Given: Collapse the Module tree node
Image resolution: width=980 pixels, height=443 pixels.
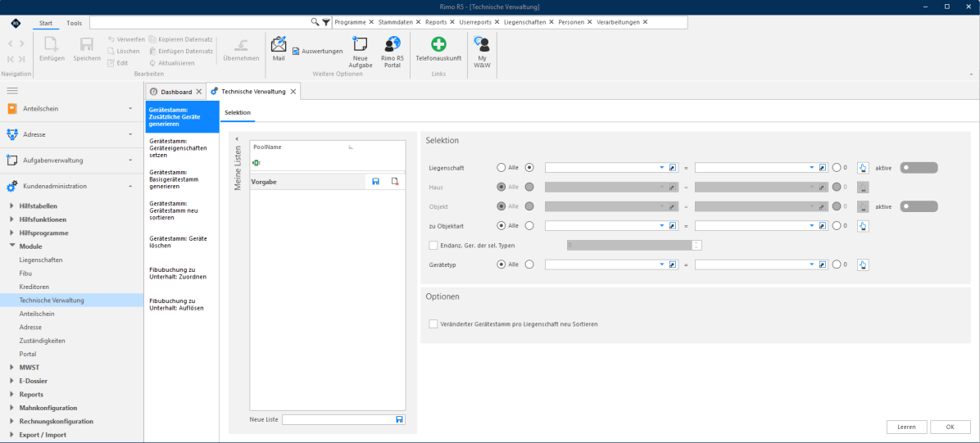Looking at the screenshot, I should pos(13,246).
